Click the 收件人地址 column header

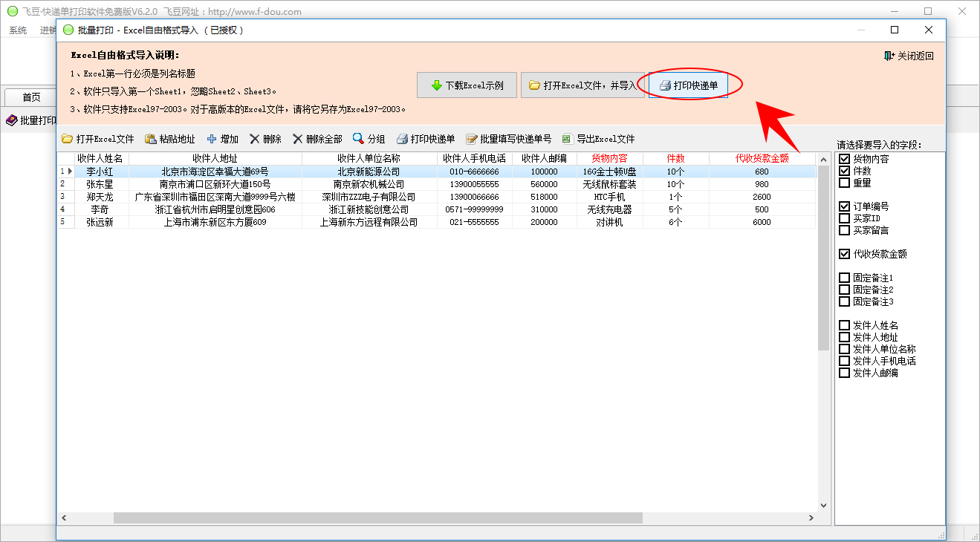tap(215, 159)
